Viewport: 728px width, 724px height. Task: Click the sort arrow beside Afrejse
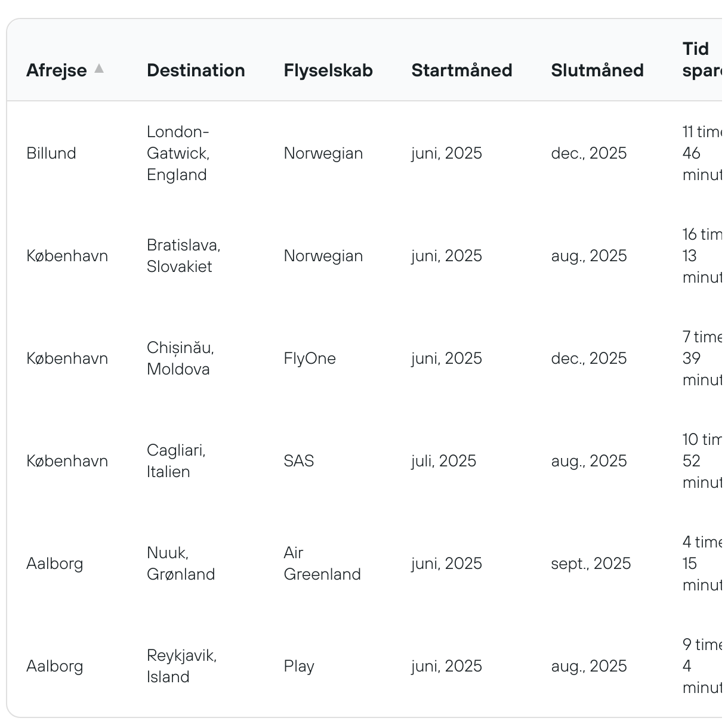(99, 69)
